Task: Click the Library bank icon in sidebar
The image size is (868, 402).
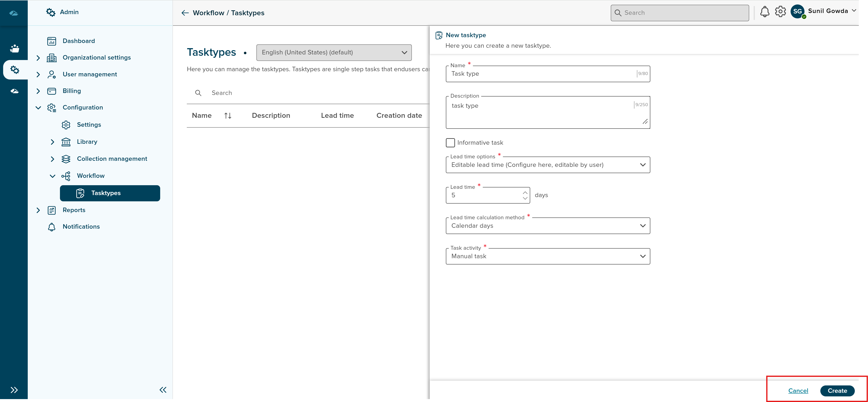Action: point(66,142)
